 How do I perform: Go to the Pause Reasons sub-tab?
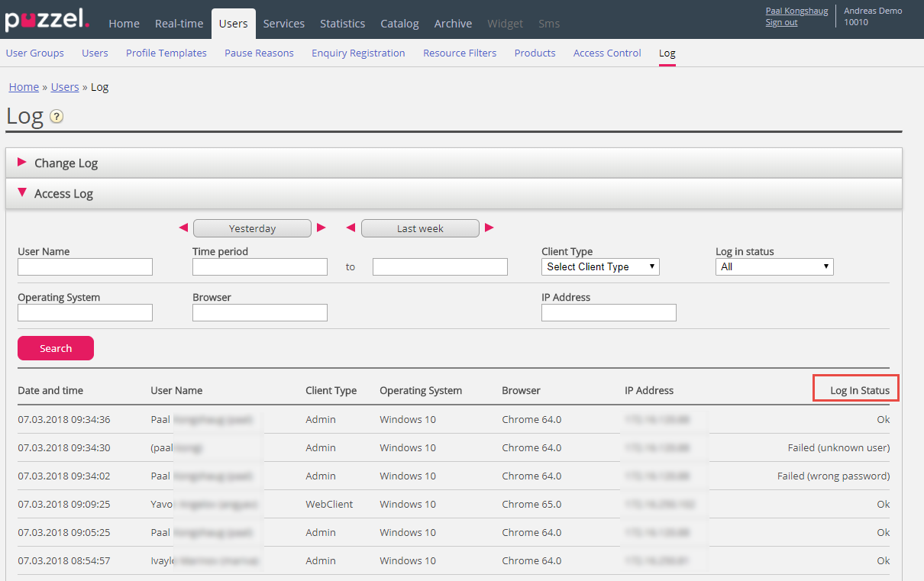tap(259, 53)
